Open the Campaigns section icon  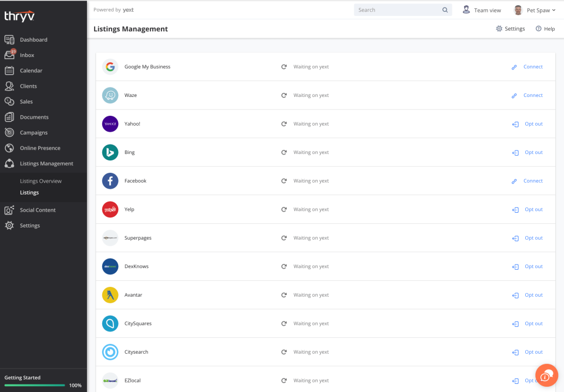(10, 132)
